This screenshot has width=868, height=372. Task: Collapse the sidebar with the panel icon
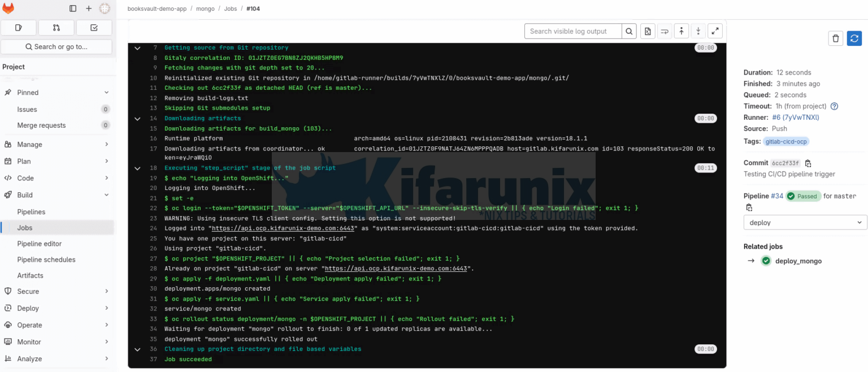(73, 8)
